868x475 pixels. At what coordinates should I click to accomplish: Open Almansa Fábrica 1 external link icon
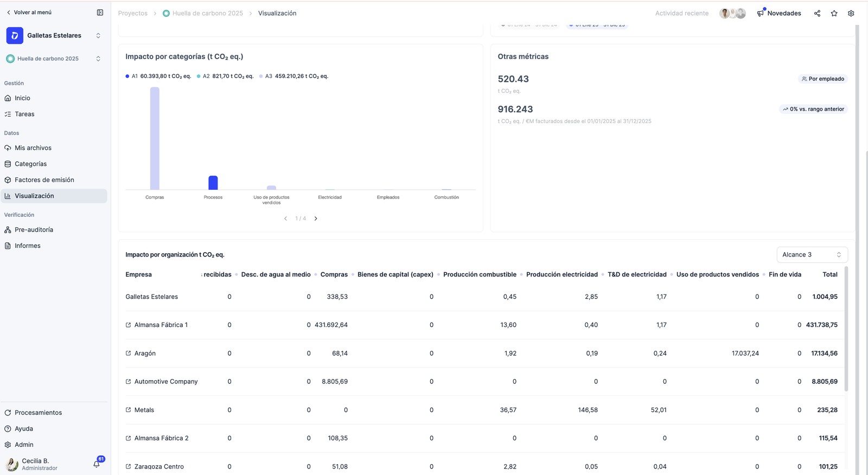pos(128,325)
